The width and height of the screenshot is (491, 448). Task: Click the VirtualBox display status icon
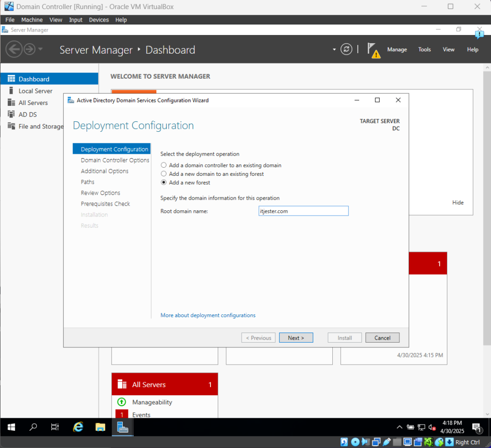coord(408,442)
